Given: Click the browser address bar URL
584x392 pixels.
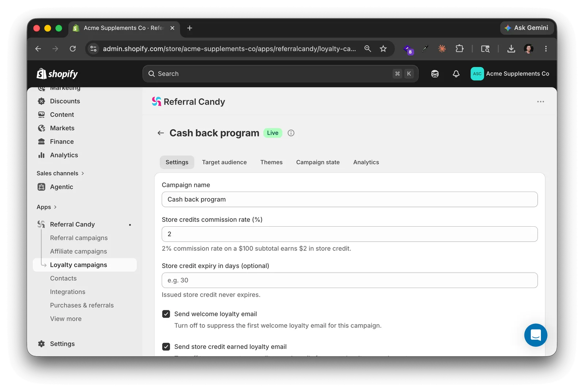Looking at the screenshot, I should pyautogui.click(x=229, y=49).
